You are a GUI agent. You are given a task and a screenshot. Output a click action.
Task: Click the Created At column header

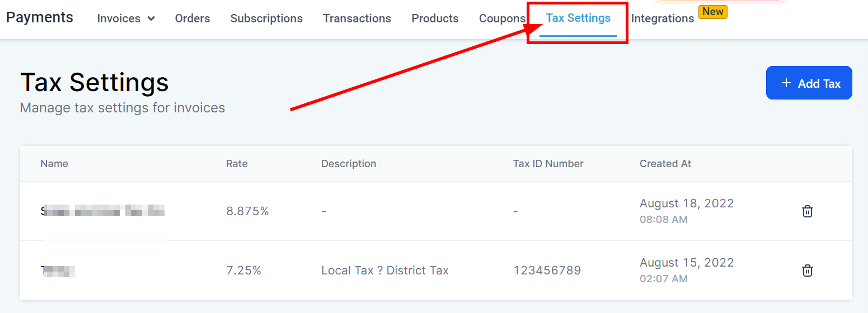(x=665, y=164)
